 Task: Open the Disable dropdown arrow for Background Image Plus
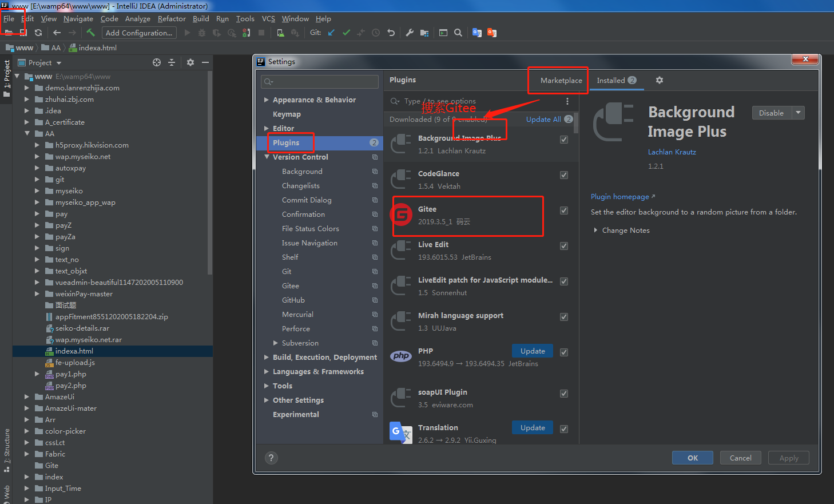coord(799,113)
